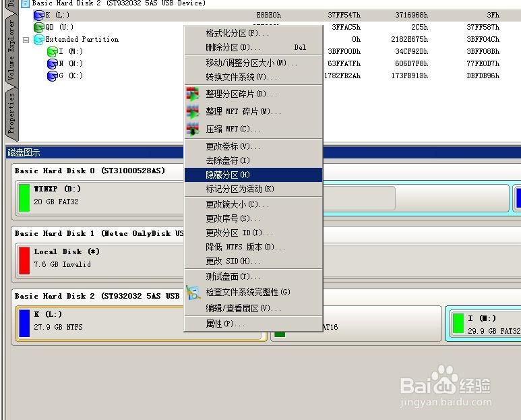521x420 pixels.
Task: Switch to the Volume Explorer side tab
Action: [x=11, y=50]
